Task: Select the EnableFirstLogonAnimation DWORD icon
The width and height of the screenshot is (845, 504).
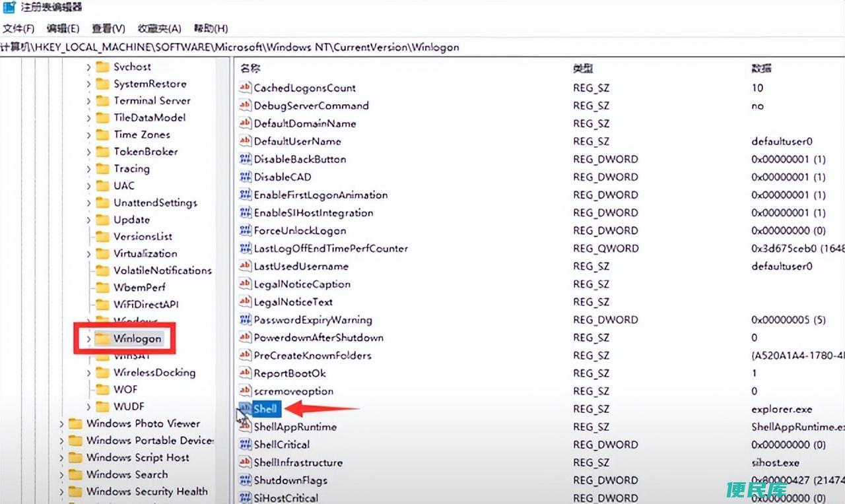Action: (x=245, y=195)
